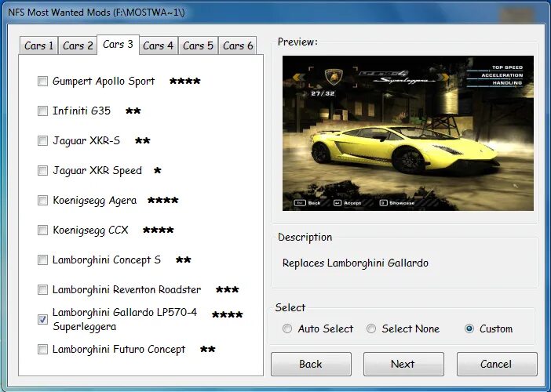Go to the Cars 4 tab
This screenshot has width=551, height=392.
tap(158, 45)
